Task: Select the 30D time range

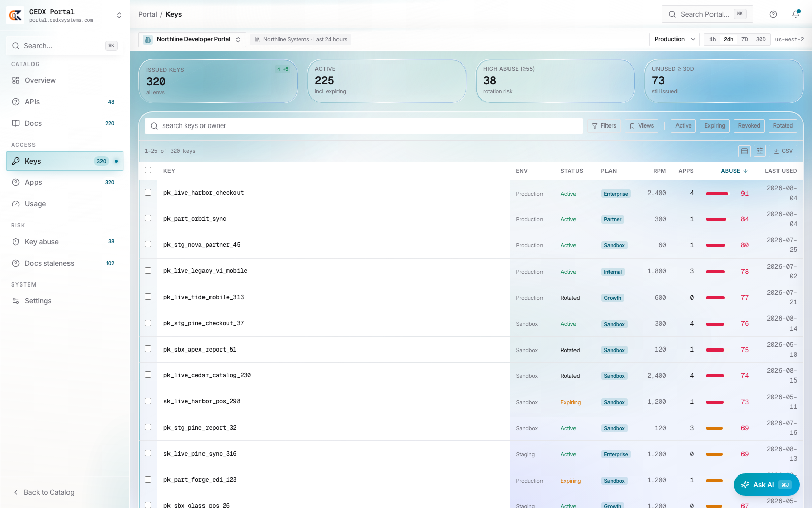Action: pos(761,39)
